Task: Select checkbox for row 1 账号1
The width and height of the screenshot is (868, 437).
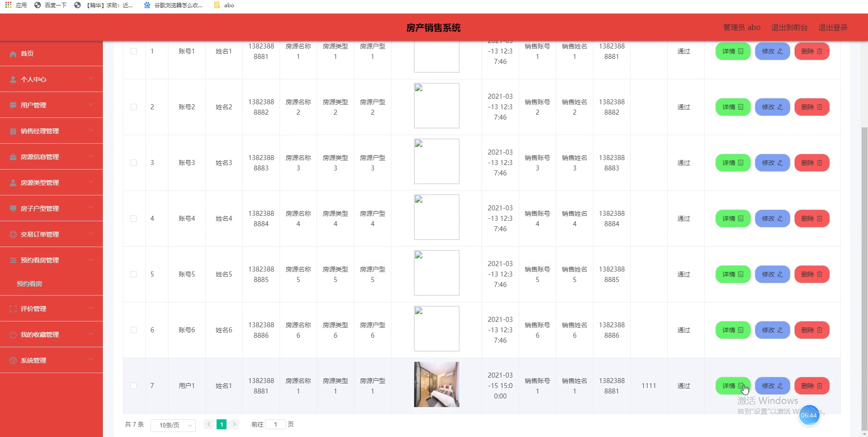Action: pos(134,51)
